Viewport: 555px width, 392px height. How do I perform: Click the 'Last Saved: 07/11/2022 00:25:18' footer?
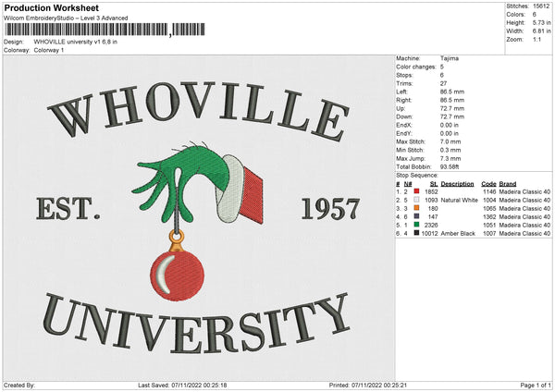182,386
